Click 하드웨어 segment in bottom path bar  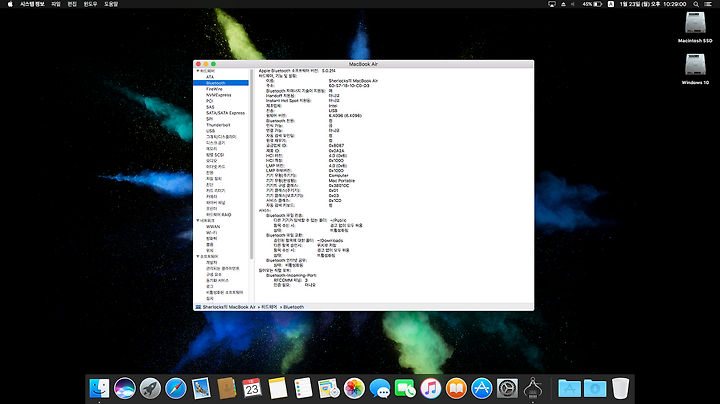[269, 307]
